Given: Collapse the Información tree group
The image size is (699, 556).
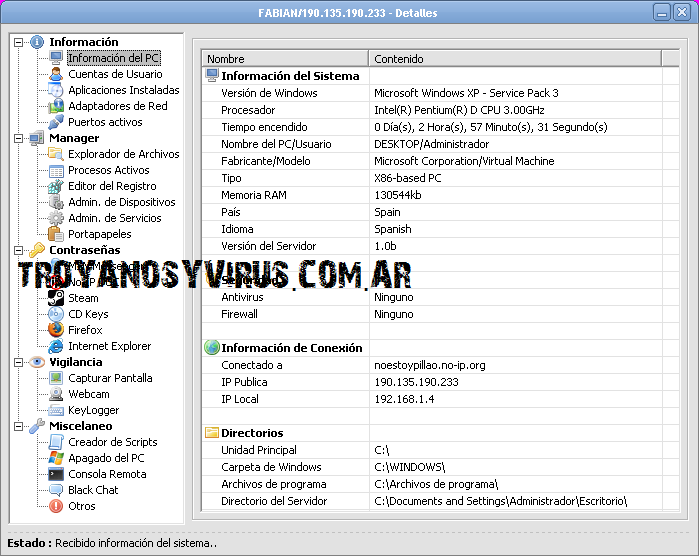Looking at the screenshot, I should (x=18, y=42).
